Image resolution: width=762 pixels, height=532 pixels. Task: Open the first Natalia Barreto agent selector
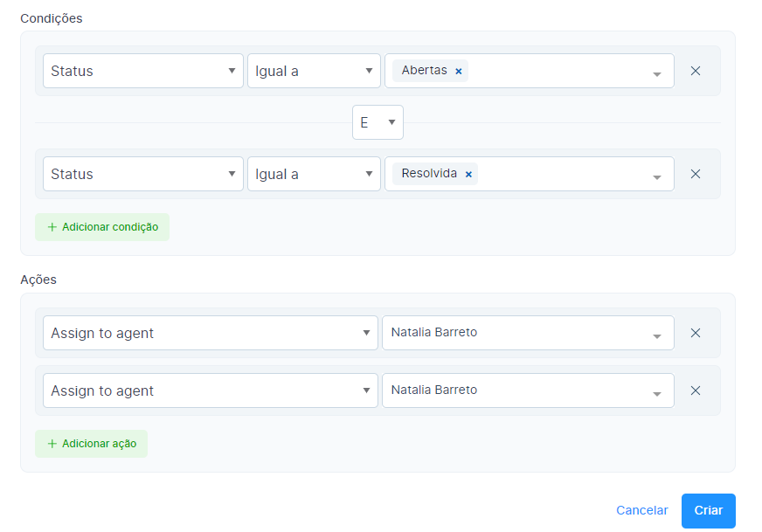(x=528, y=333)
